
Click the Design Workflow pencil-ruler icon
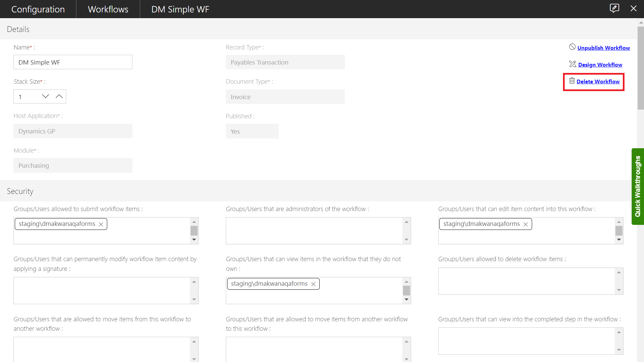[x=573, y=64]
